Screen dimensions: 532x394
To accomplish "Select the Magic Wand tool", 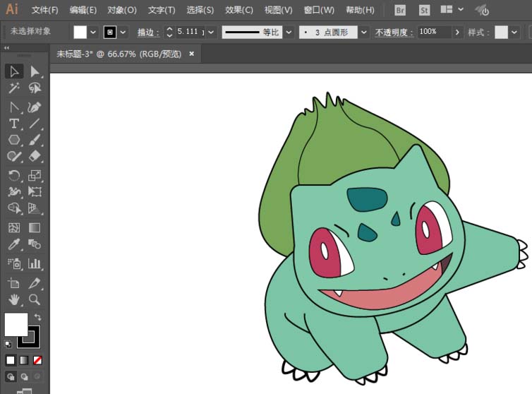I will tap(14, 88).
